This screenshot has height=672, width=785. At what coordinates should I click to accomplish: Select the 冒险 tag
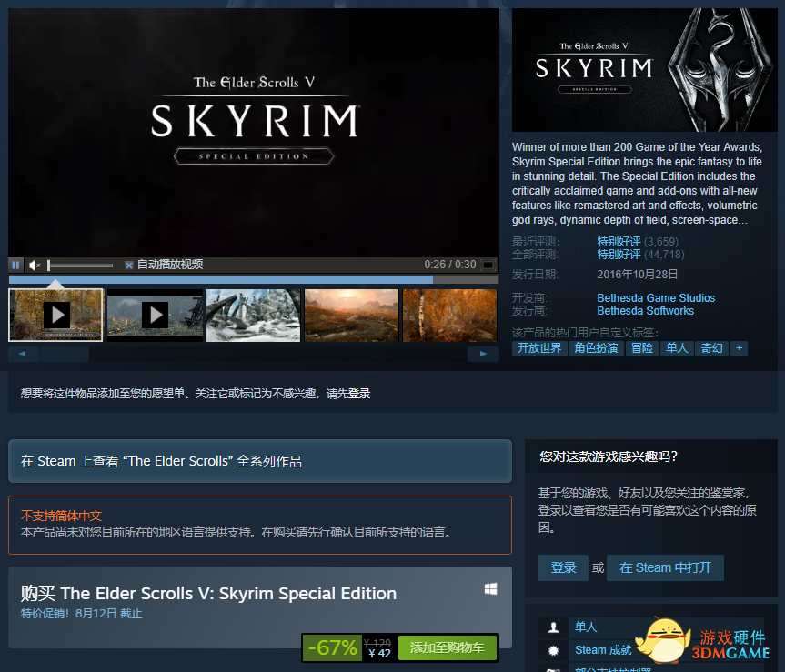642,348
